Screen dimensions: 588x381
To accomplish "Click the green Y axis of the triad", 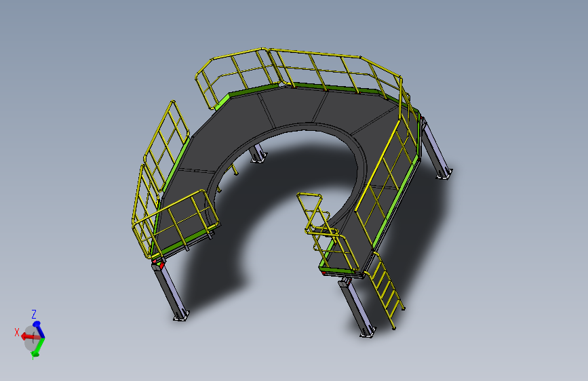I will tap(39, 348).
